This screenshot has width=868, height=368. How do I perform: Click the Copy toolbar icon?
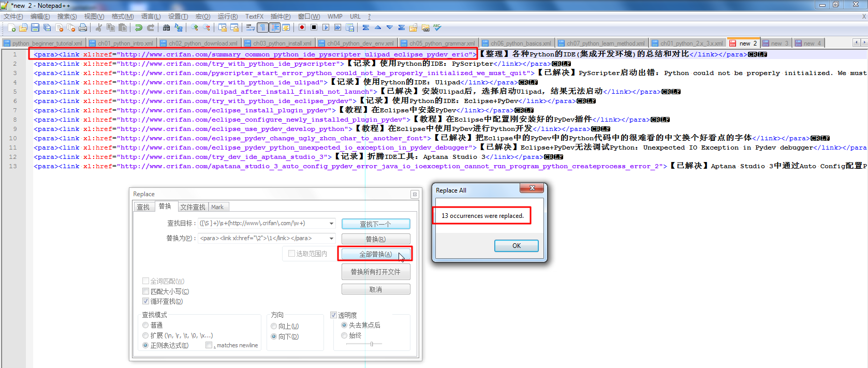click(110, 27)
